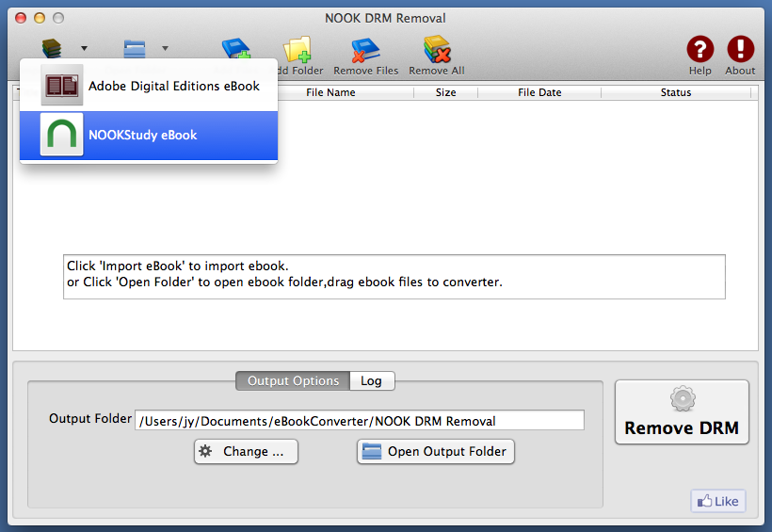Click the folder icon on Open Output Folder
Viewport: 772px width, 532px height.
(372, 451)
